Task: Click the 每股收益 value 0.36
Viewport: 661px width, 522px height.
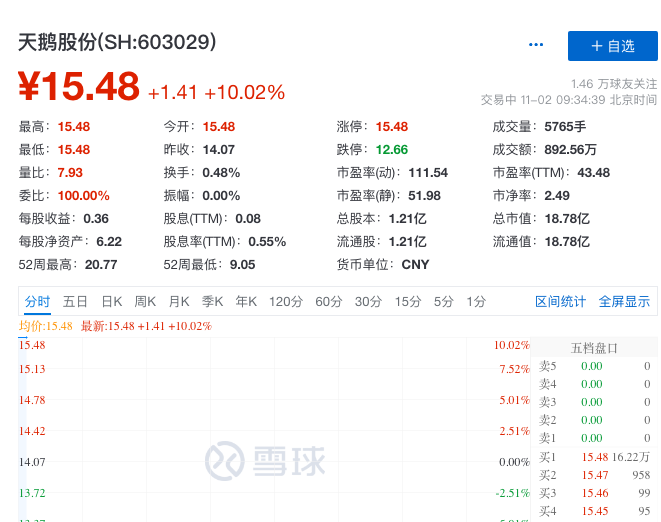Action: point(96,218)
